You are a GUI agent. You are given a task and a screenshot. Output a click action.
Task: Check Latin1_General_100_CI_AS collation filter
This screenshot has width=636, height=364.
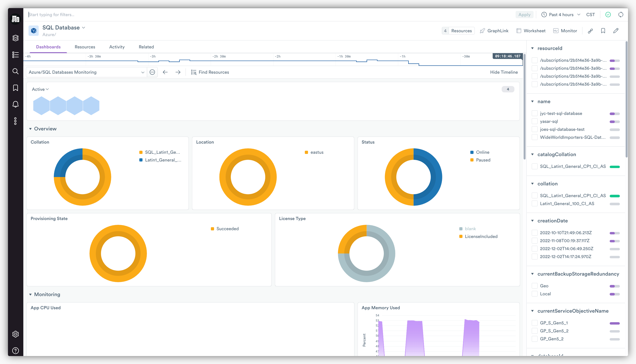[x=534, y=204]
